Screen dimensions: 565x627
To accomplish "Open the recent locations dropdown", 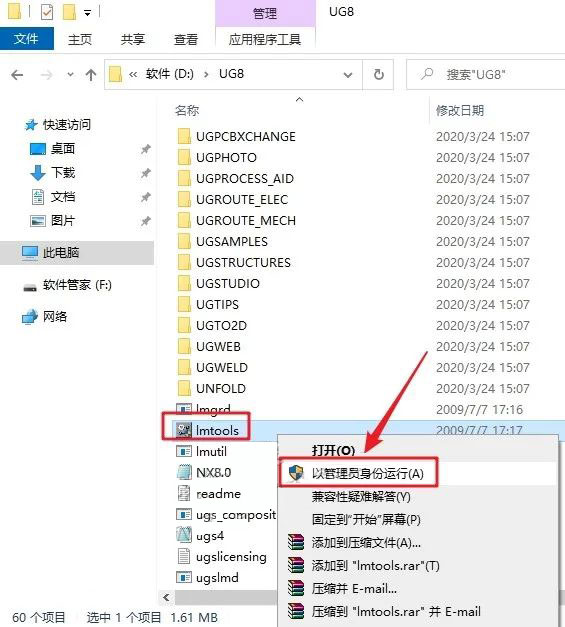I will (x=70, y=74).
